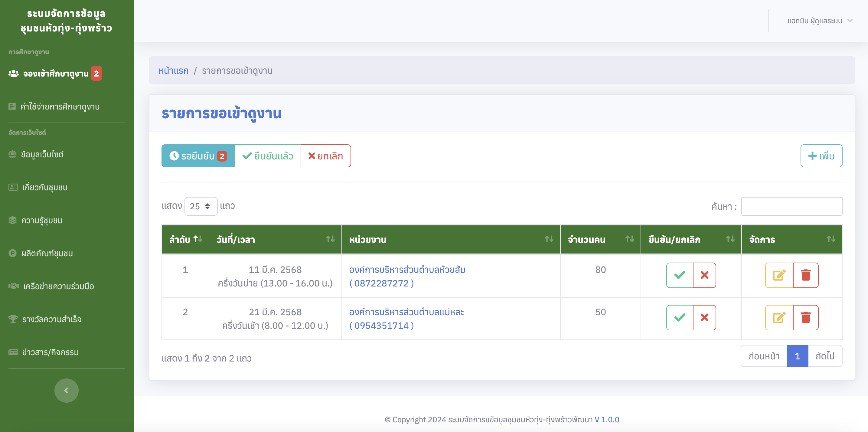The image size is (868, 432).
Task: Reject the first booking with red X
Action: click(704, 275)
